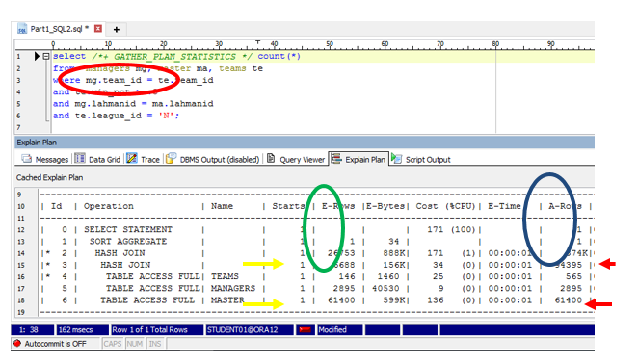638x364 pixels.
Task: Add a new editor tab
Action: 117,29
